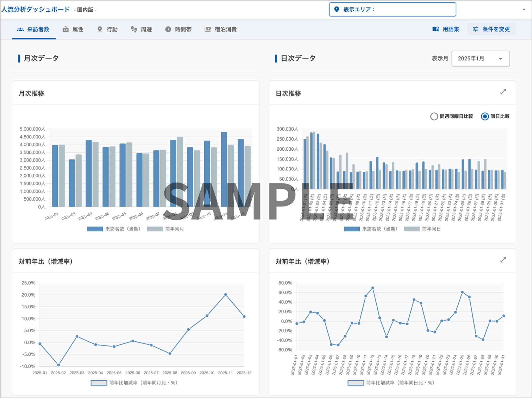The height and width of the screenshot is (398, 532).
Task: Click the 宿泊消費 money icon
Action: click(208, 29)
